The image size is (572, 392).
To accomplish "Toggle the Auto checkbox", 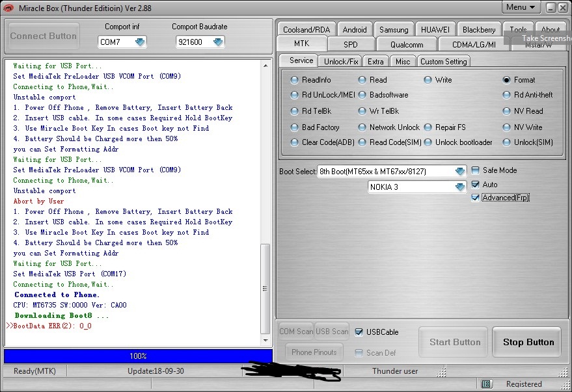I will pyautogui.click(x=475, y=185).
